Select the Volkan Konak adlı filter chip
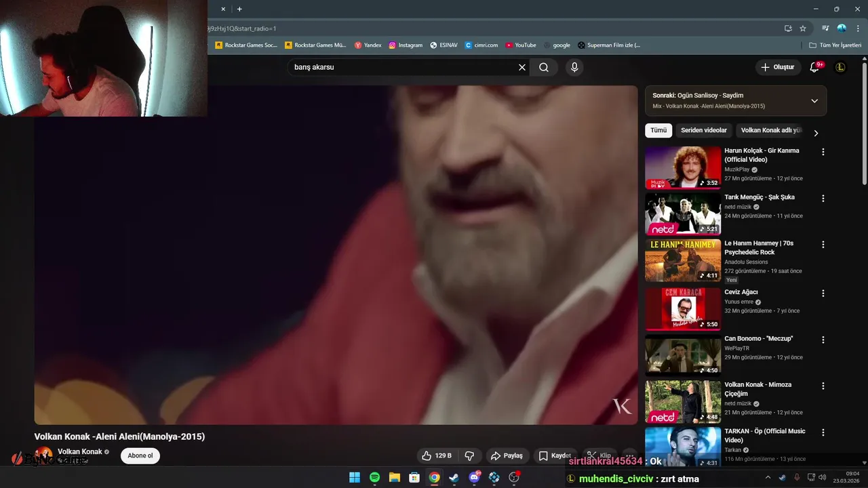The width and height of the screenshot is (868, 488). (x=771, y=130)
